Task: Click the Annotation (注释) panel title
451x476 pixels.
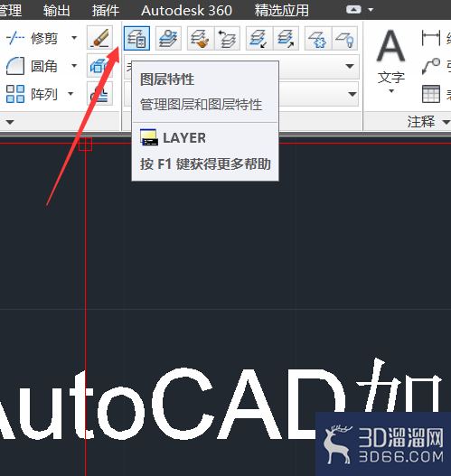Action: [x=420, y=122]
